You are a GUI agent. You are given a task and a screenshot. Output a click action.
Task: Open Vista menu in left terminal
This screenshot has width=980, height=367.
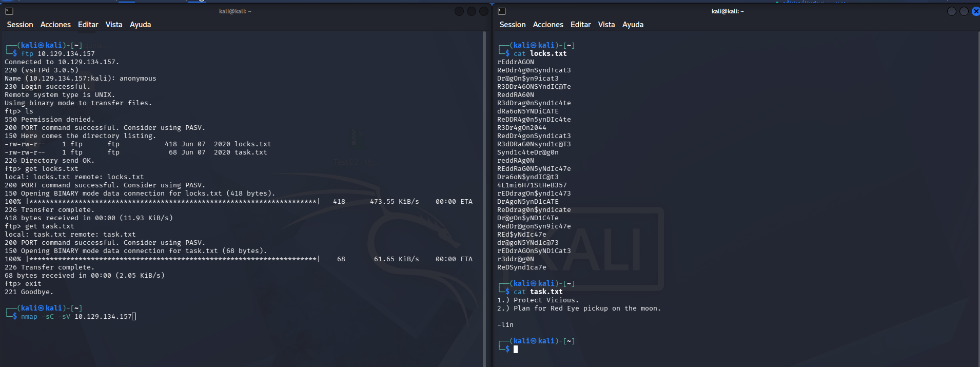pyautogui.click(x=114, y=25)
